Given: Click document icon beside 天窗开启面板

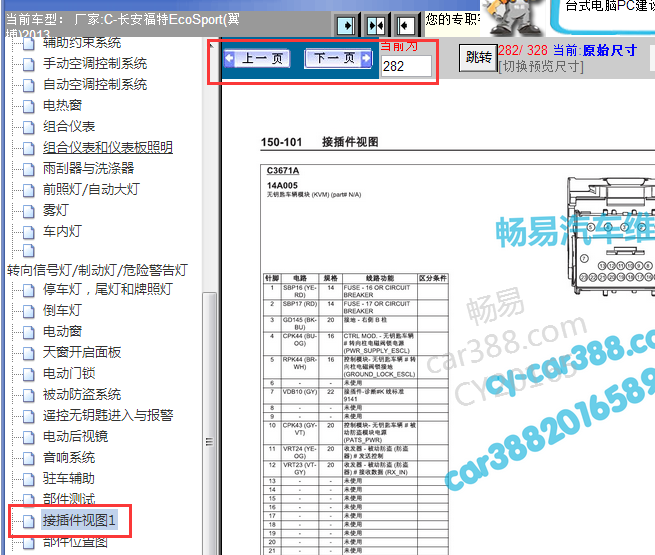Looking at the screenshot, I should coord(28,353).
